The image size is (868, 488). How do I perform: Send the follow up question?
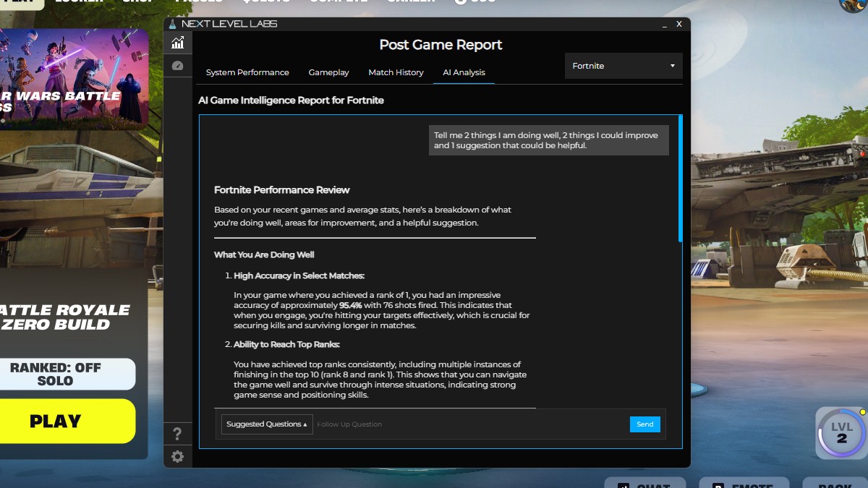(644, 424)
